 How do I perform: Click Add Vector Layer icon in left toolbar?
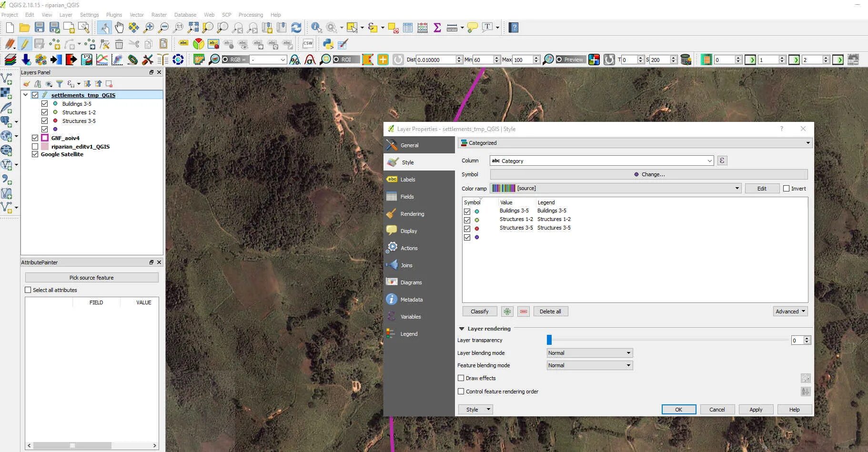tap(7, 78)
